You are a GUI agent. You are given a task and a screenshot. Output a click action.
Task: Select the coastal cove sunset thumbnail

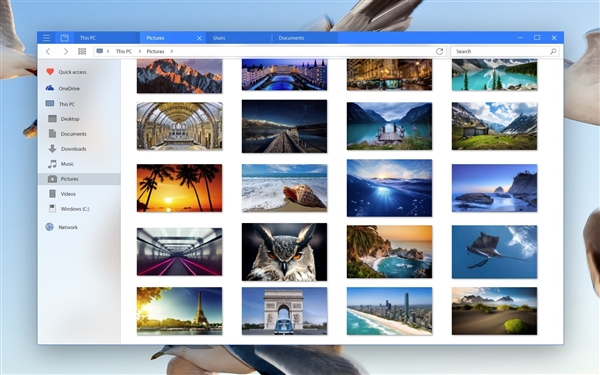click(389, 252)
